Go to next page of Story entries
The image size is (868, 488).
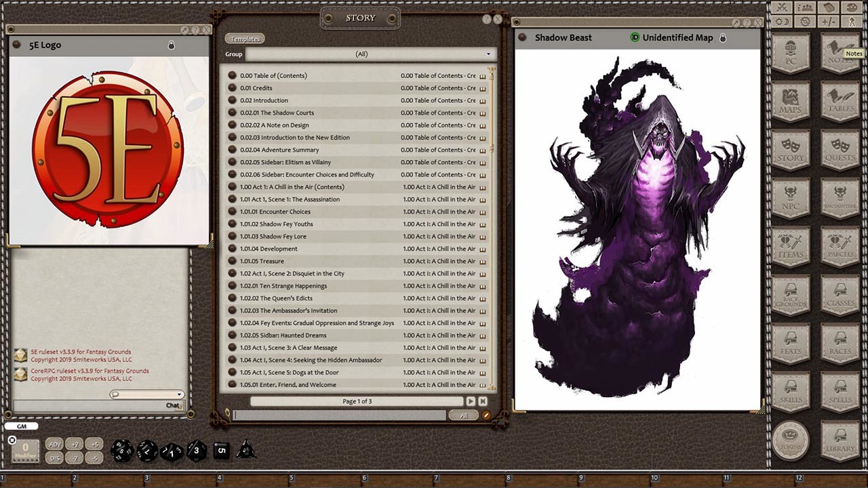coord(471,401)
